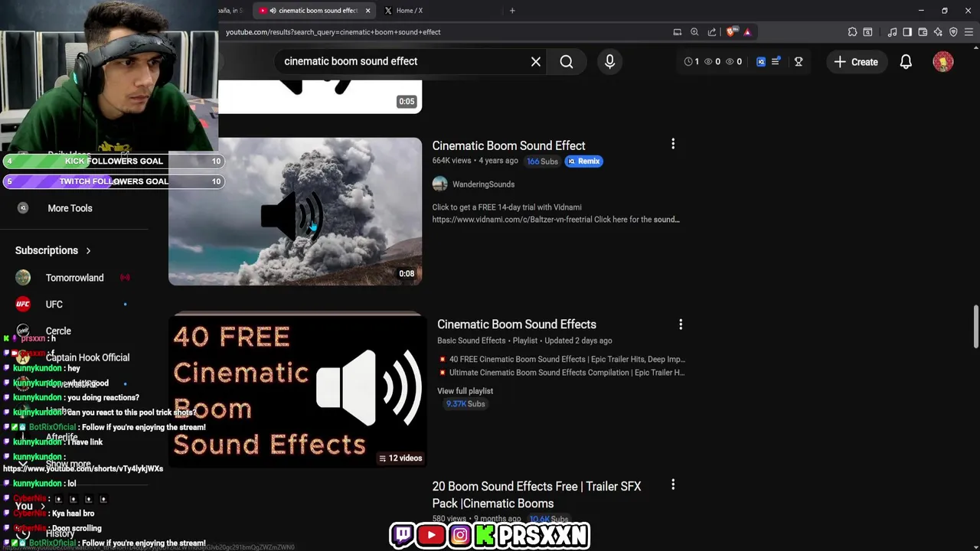The image size is (980, 551).
Task: Open the Brave Wallet icon
Action: pyautogui.click(x=923, y=32)
